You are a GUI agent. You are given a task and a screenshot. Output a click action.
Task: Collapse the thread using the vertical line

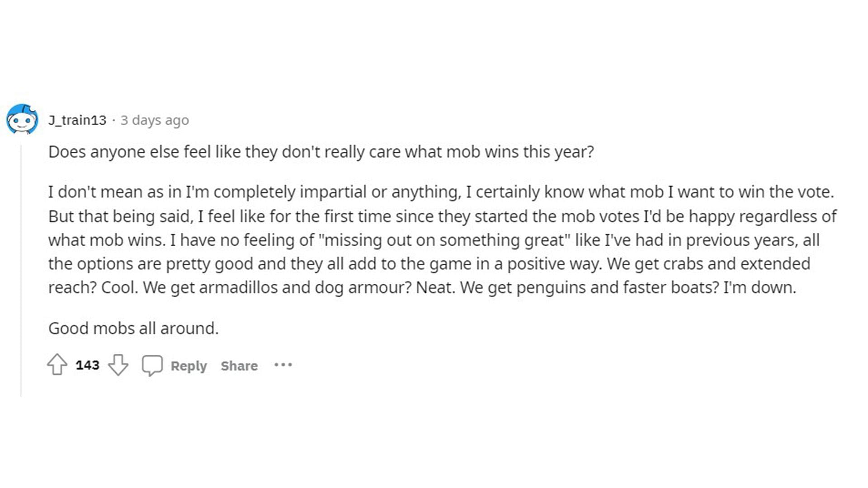pyautogui.click(x=21, y=271)
